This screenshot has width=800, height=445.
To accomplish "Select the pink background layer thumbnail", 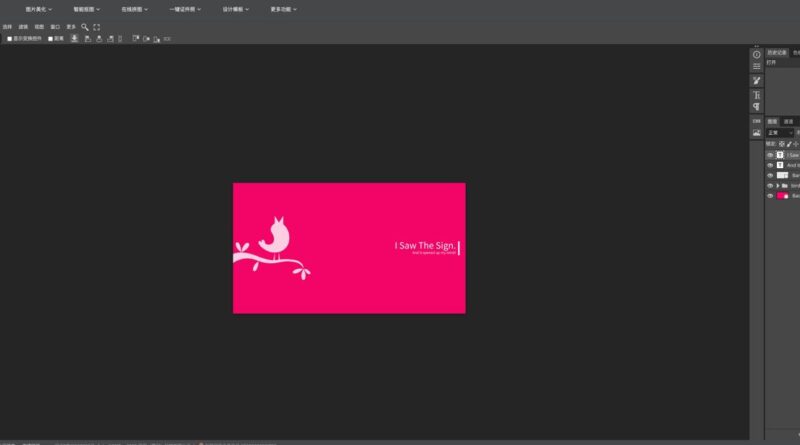I will (783, 196).
